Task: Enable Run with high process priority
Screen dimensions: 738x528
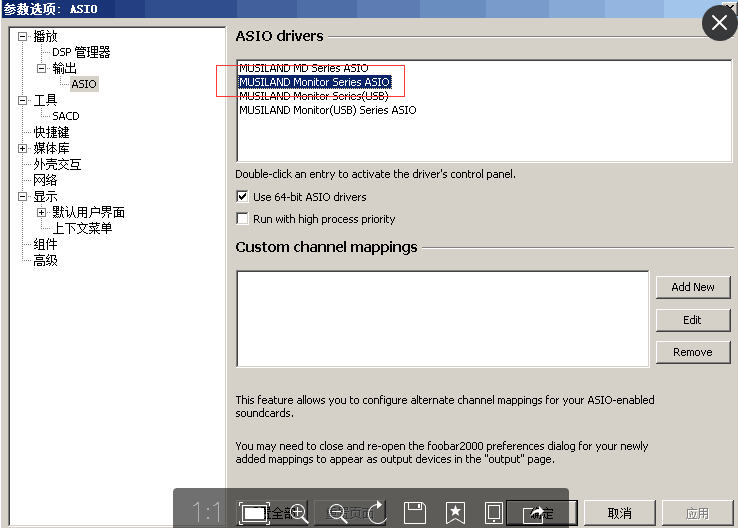Action: 242,219
